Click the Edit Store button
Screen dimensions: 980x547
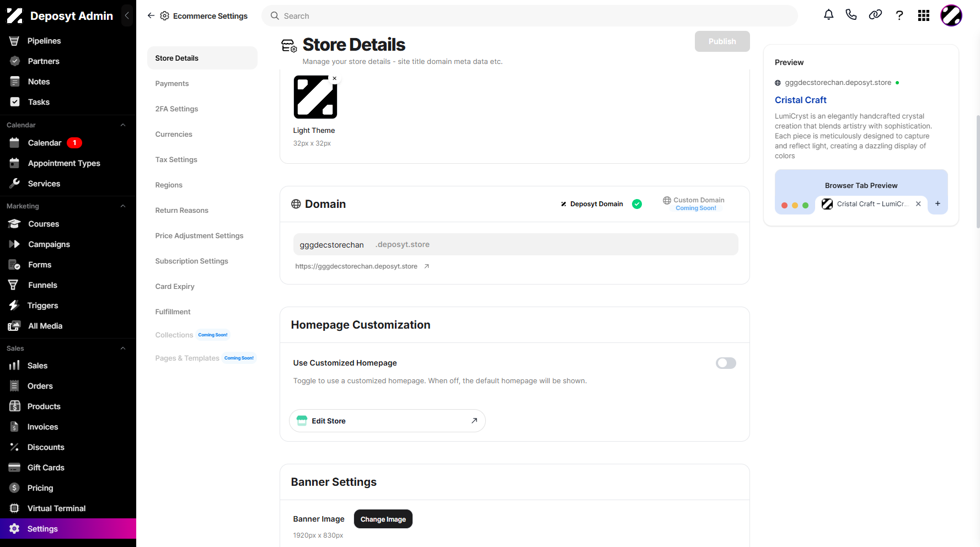coord(387,421)
